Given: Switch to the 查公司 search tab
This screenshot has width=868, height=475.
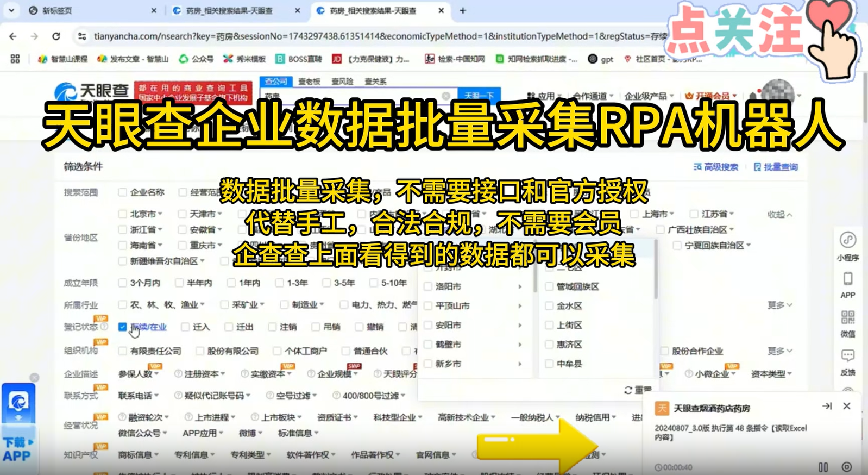Looking at the screenshot, I should [x=276, y=81].
